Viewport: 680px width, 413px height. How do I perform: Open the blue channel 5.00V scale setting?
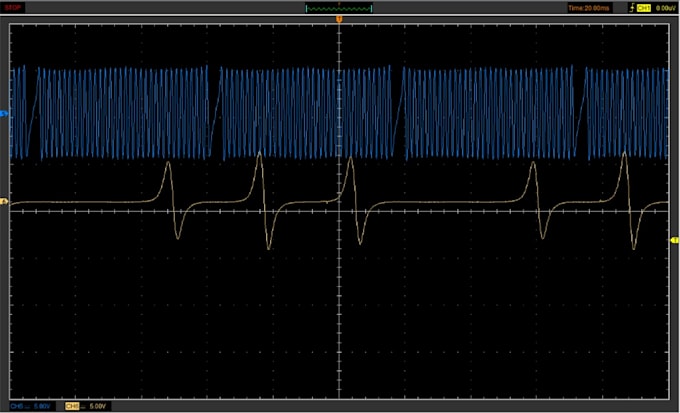click(42, 406)
